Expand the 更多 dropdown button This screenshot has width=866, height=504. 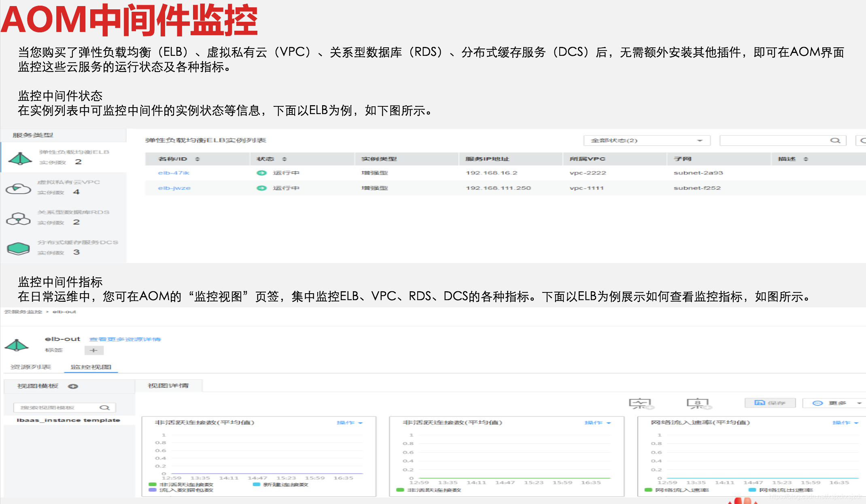pyautogui.click(x=836, y=403)
